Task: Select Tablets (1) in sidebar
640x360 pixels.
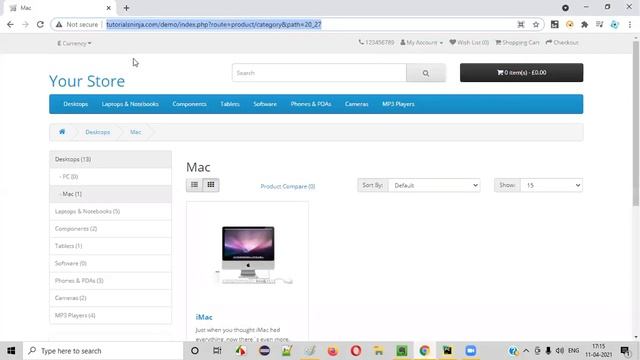Action: [x=110, y=246]
